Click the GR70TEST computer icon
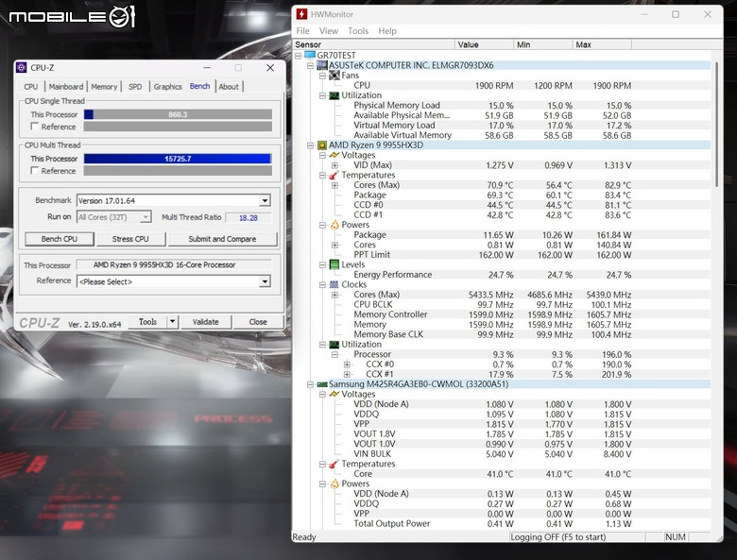Viewport: 737px width, 560px height. click(x=310, y=56)
